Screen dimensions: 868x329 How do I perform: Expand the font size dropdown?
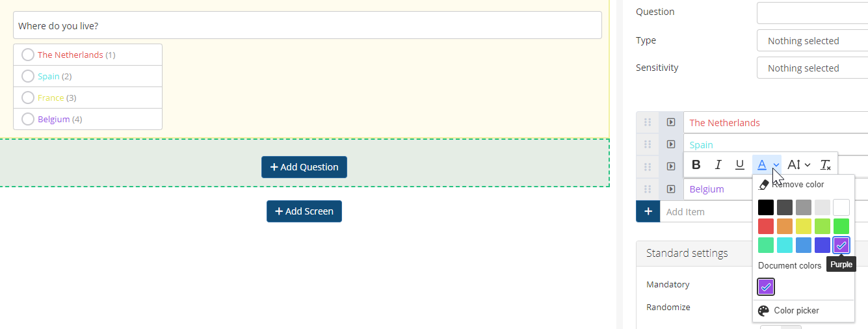click(799, 165)
